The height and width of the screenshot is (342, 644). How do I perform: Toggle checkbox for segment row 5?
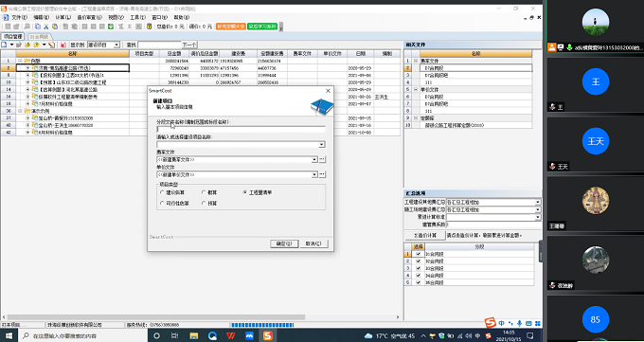(418, 282)
